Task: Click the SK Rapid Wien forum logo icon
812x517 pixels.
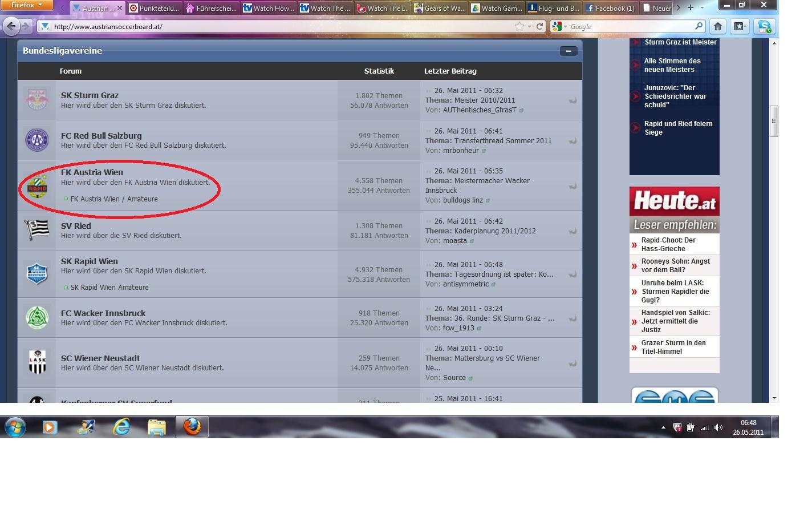Action: pyautogui.click(x=37, y=273)
